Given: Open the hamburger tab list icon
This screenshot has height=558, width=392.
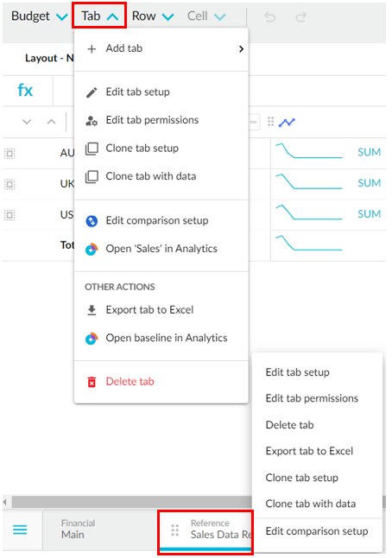Looking at the screenshot, I should tap(20, 529).
